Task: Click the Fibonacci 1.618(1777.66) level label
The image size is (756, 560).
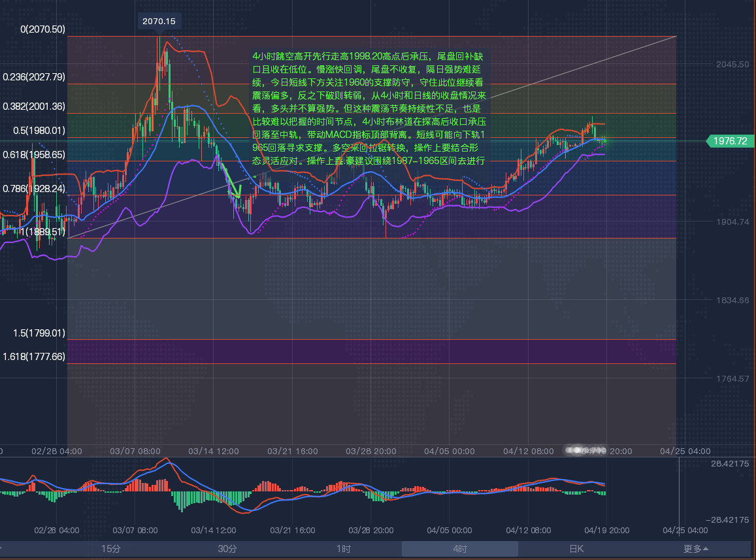Action: (x=34, y=357)
